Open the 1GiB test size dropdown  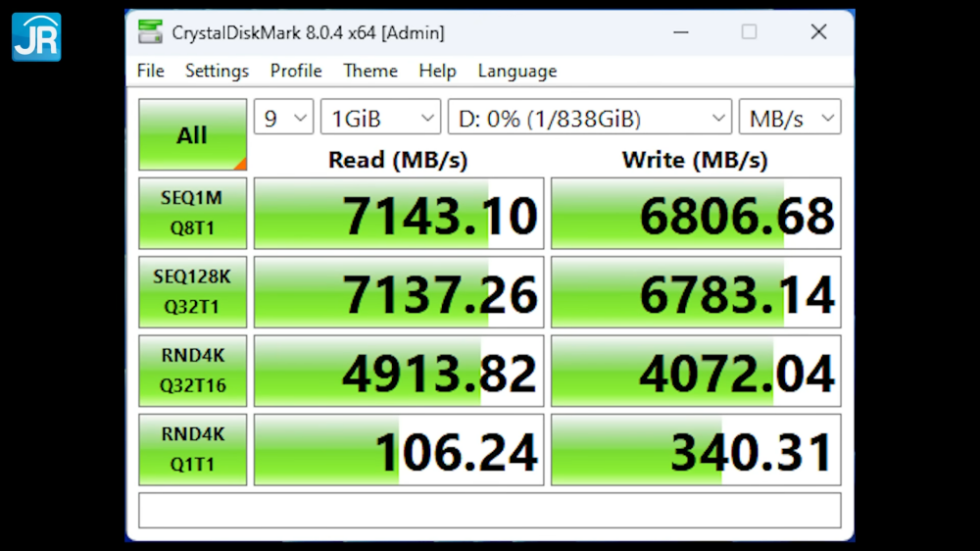pos(380,119)
